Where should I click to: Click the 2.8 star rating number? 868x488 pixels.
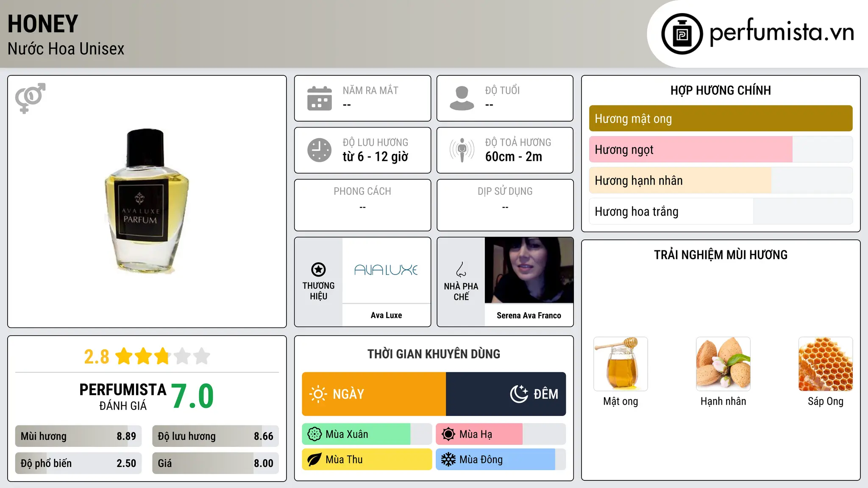coord(96,357)
